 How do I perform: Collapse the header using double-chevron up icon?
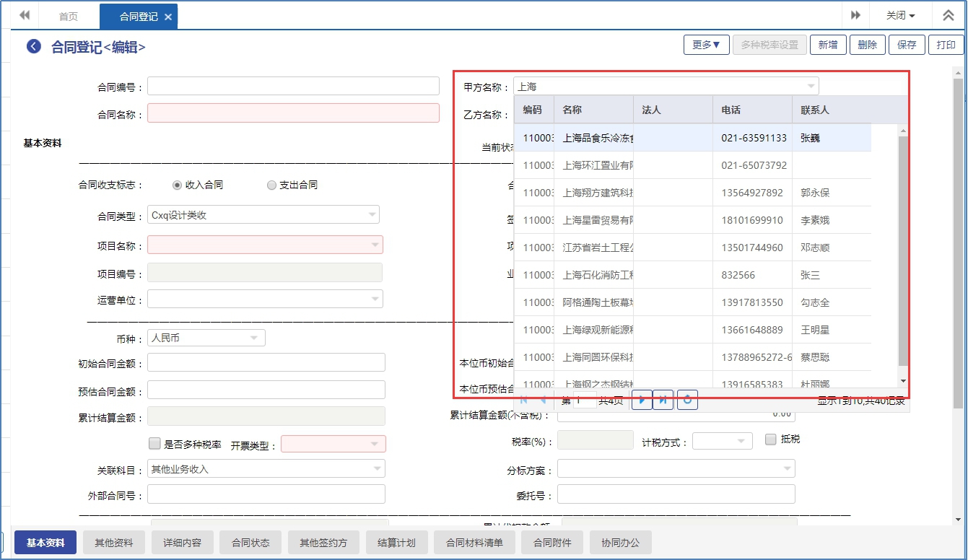[949, 15]
